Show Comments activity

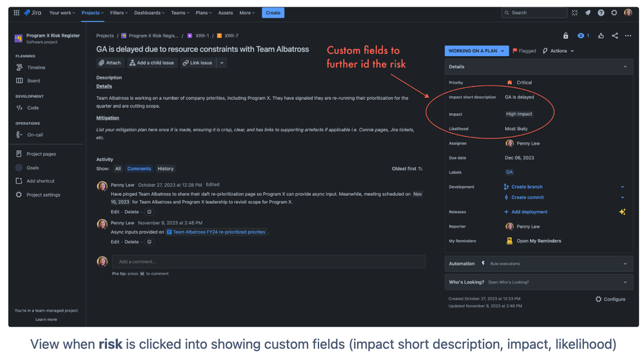click(x=139, y=169)
